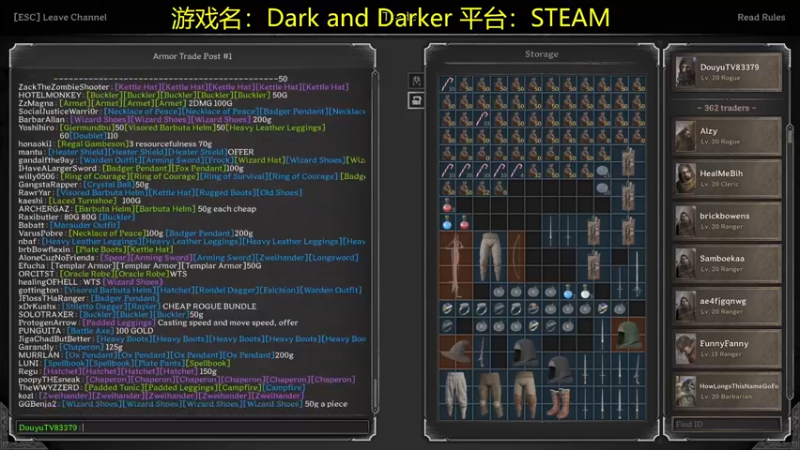800x450 pixels.
Task: Select the HowLongsThisNameGoFo Barbarian trader
Action: (x=727, y=391)
